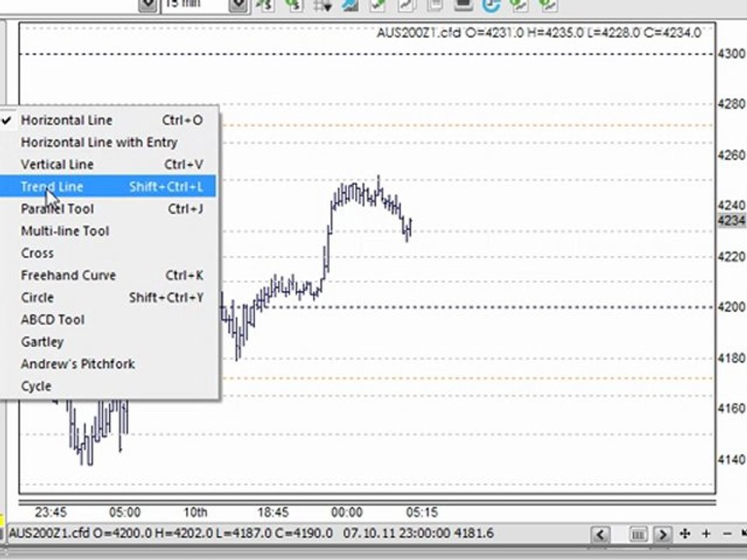This screenshot has height=560, width=747.
Task: Click the dropdown arrow left of 15 min
Action: click(148, 5)
